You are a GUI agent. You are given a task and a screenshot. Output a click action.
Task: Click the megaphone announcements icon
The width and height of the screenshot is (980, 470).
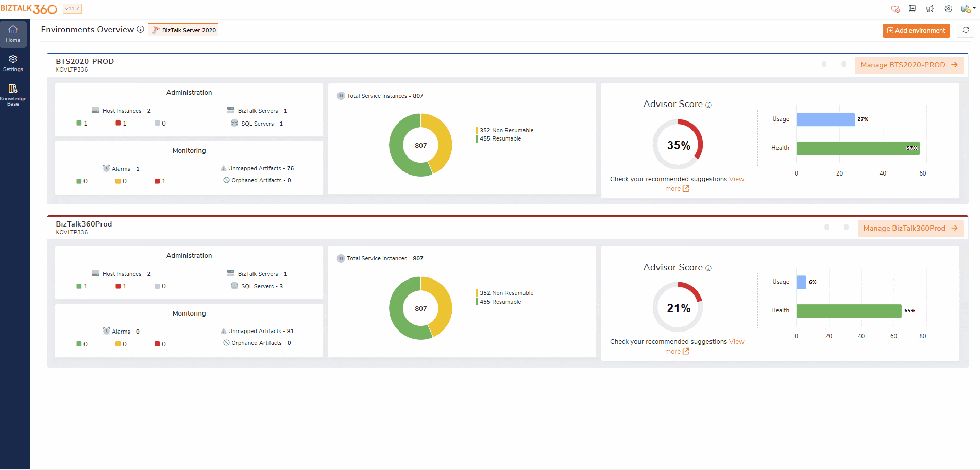[x=930, y=9]
